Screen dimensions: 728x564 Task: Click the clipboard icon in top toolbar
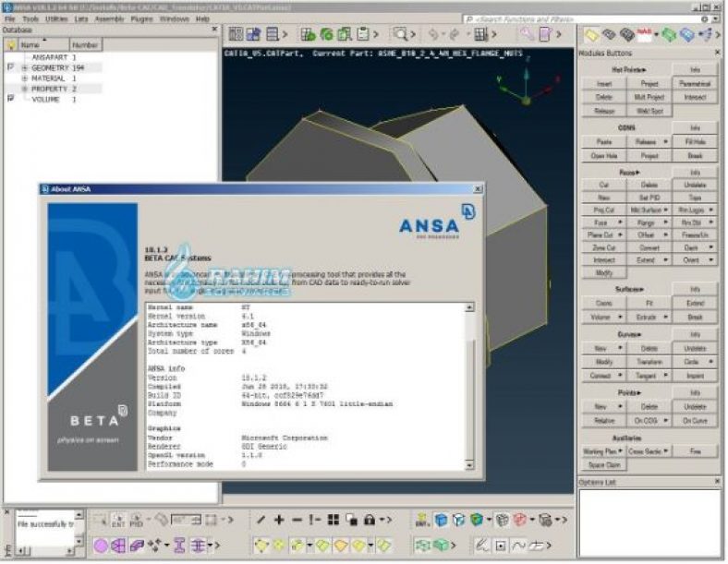[x=363, y=34]
